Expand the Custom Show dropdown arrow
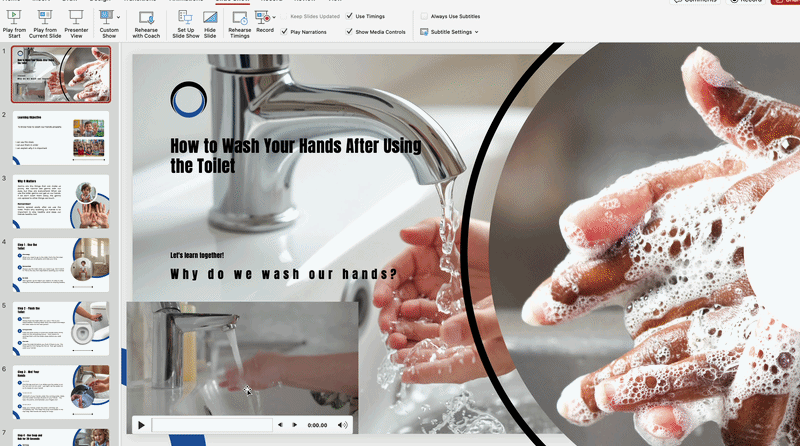The height and width of the screenshot is (446, 800). (x=118, y=17)
